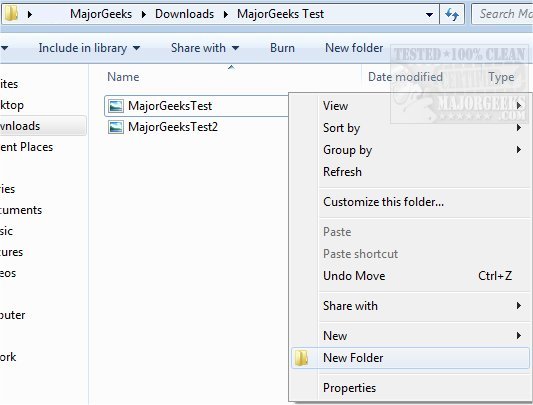Click New folder in the toolbar

(354, 48)
